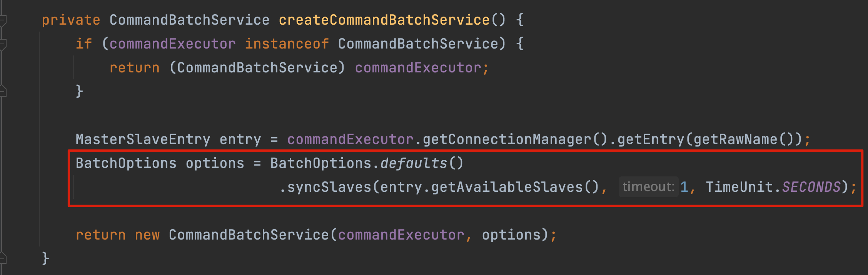Click the 'private' keyword

pyautogui.click(x=71, y=20)
